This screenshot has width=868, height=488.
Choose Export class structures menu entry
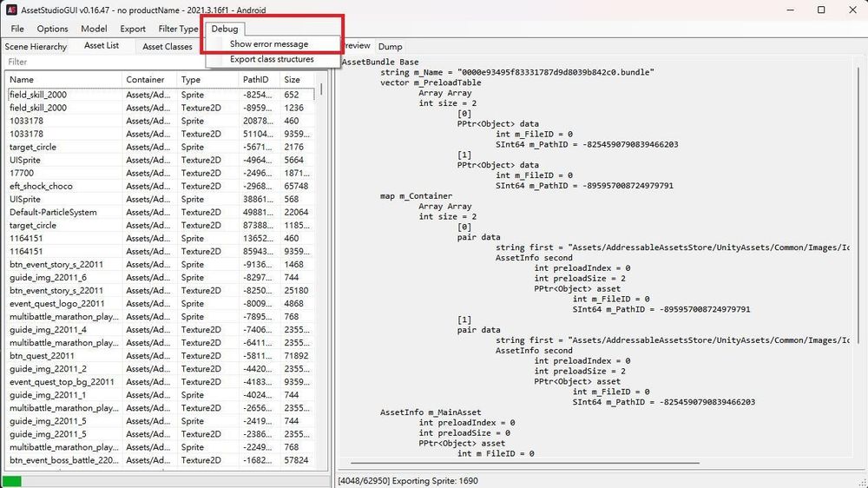[x=273, y=59]
